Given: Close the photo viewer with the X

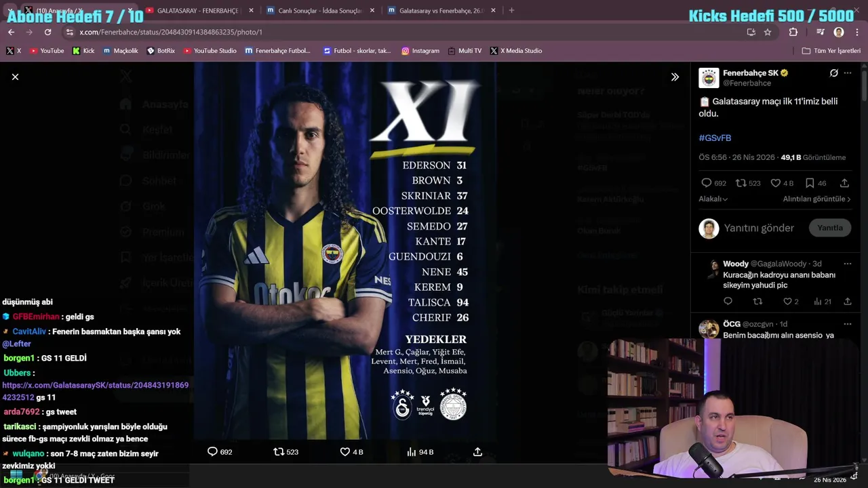Looking at the screenshot, I should click(15, 77).
